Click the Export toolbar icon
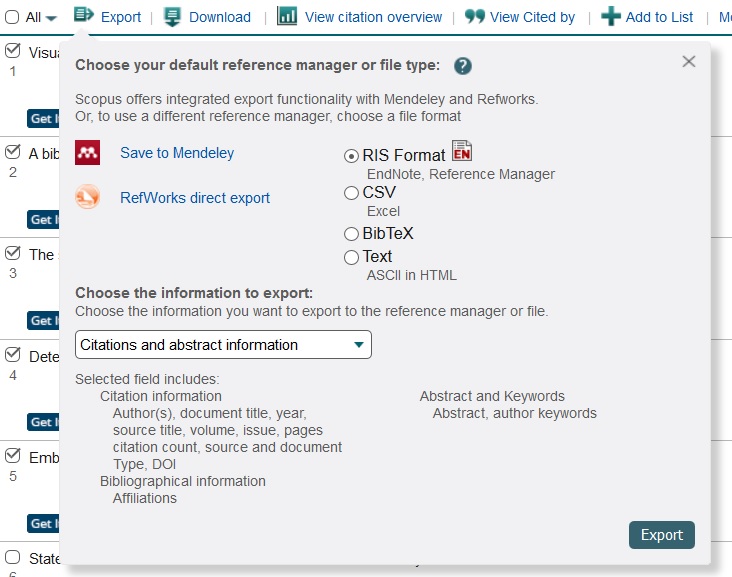 84,15
